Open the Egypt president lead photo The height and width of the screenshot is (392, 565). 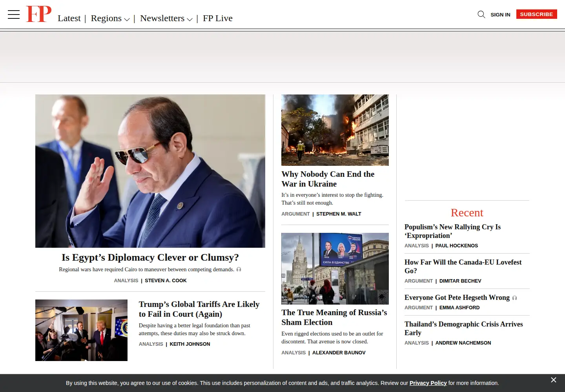150,171
